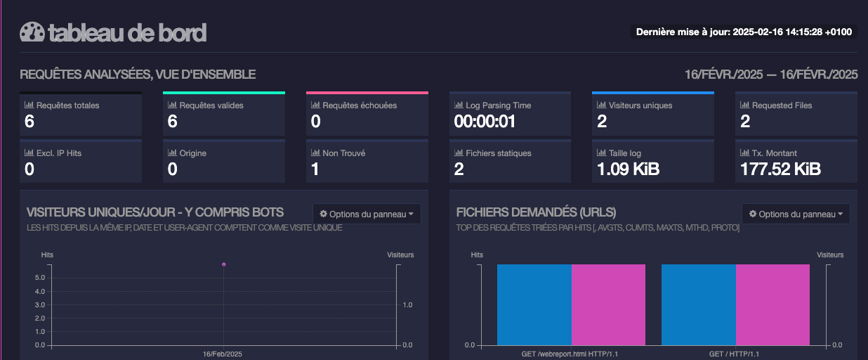Click the blue bar for GET / HTTP/1.1
The width and height of the screenshot is (868, 360).
coord(698,304)
